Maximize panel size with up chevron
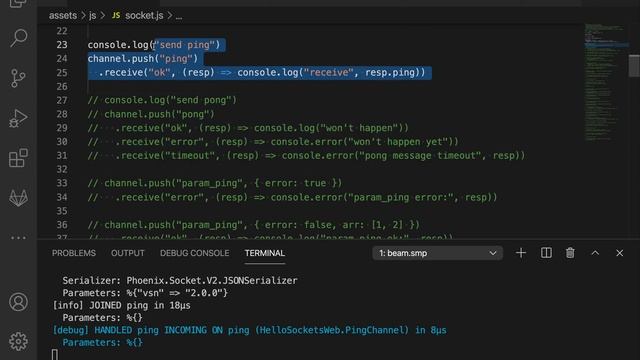 tap(595, 253)
